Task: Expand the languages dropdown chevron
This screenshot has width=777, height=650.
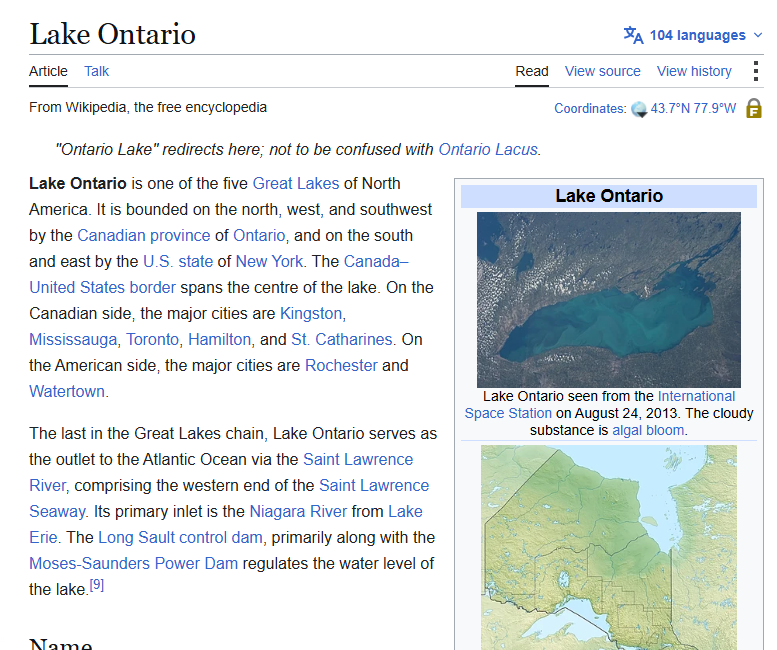Action: click(x=758, y=35)
